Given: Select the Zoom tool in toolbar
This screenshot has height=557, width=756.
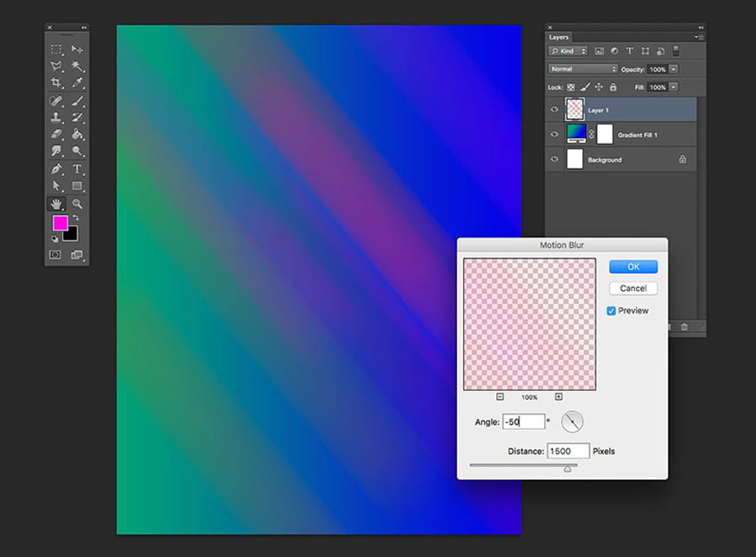Looking at the screenshot, I should coord(77,204).
